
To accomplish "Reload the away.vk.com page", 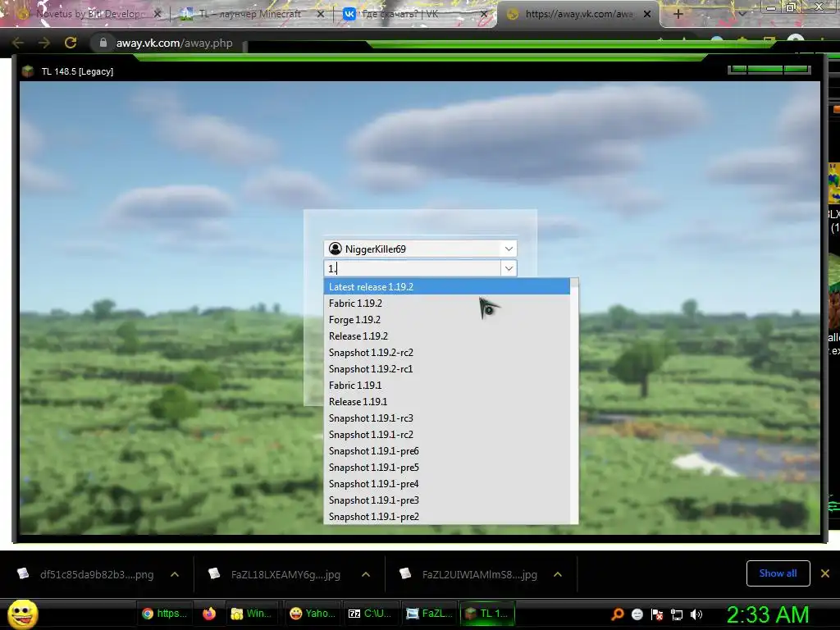I will pos(71,43).
